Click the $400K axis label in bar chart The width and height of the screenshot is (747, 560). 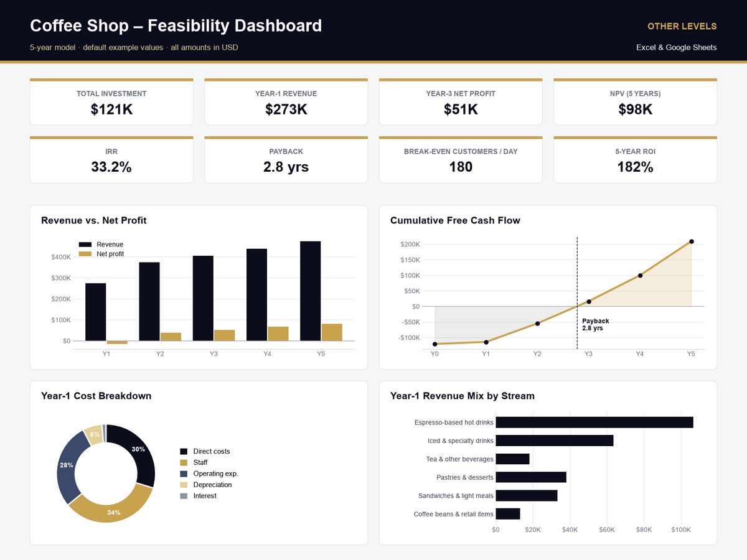(61, 257)
